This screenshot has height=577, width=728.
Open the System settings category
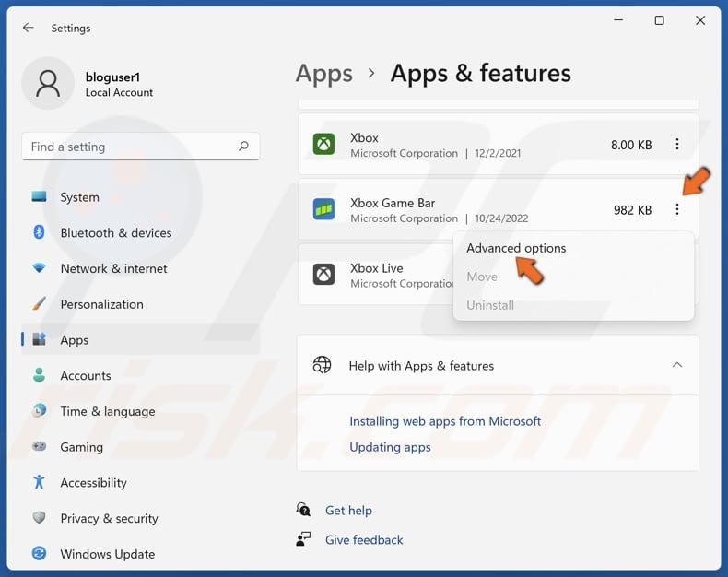click(79, 197)
